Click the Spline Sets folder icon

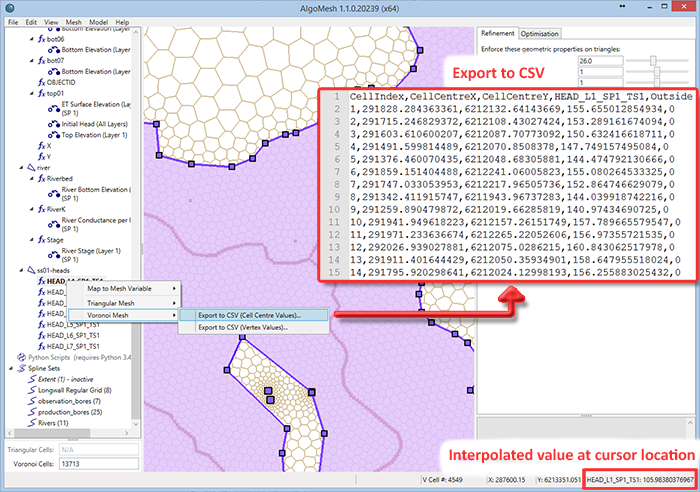(21, 368)
